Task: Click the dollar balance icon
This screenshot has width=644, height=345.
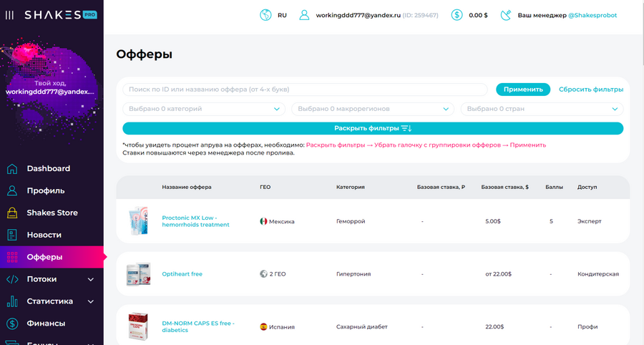Action: (457, 15)
